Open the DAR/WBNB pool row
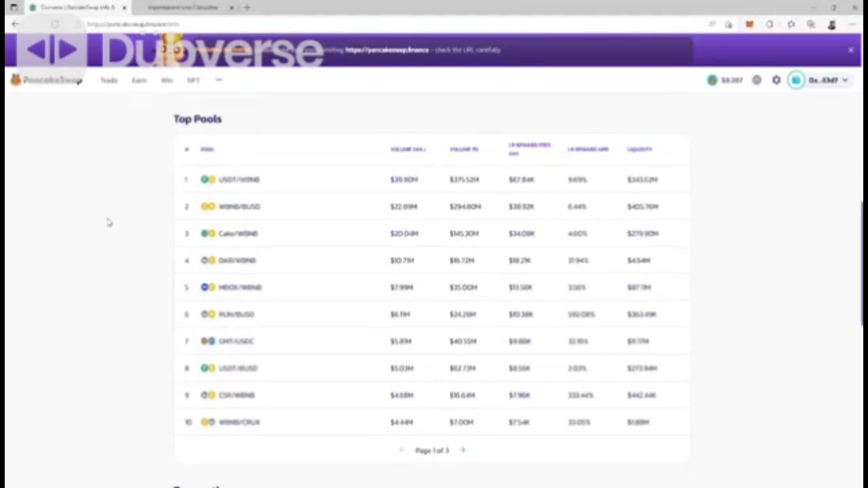This screenshot has width=868, height=488. (x=431, y=260)
